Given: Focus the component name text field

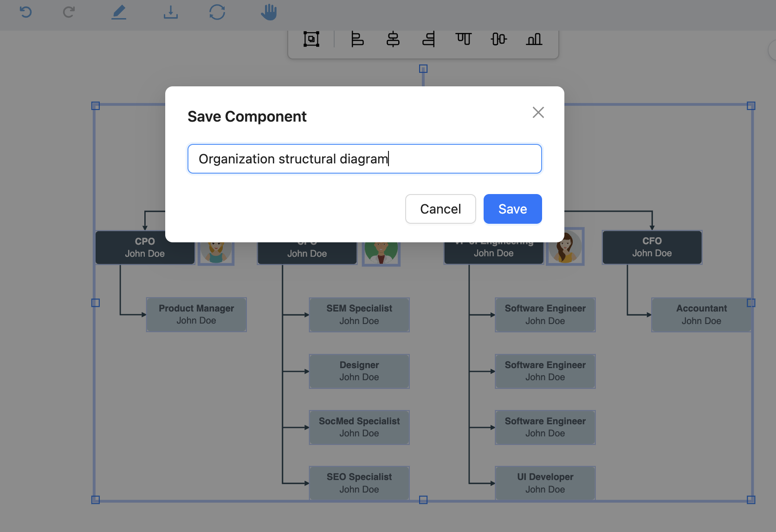Looking at the screenshot, I should [x=364, y=159].
